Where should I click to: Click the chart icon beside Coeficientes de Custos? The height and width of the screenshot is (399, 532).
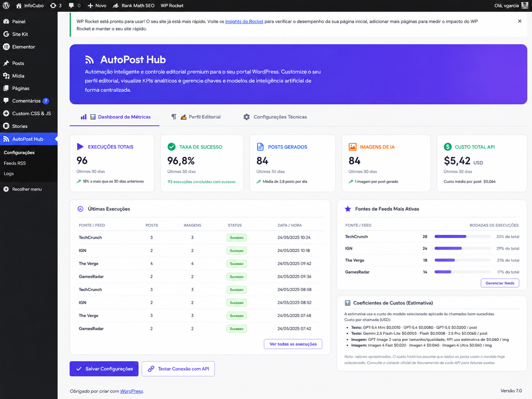(348, 303)
